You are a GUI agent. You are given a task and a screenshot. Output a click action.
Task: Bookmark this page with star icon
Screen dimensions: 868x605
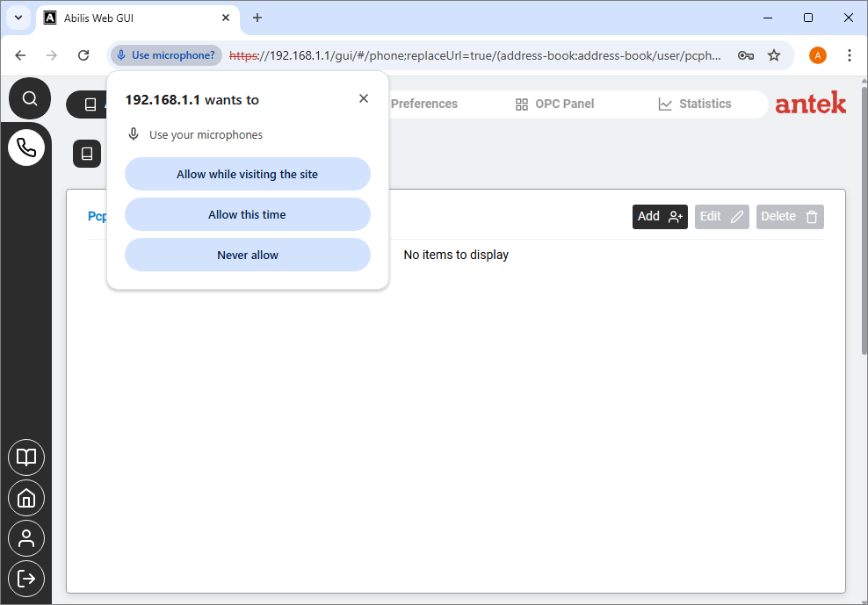(774, 55)
